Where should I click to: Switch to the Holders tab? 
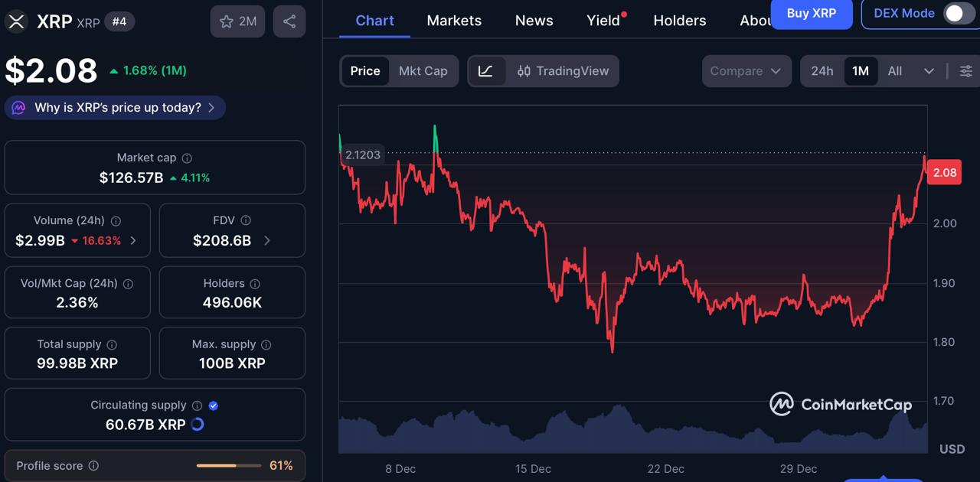pos(679,21)
